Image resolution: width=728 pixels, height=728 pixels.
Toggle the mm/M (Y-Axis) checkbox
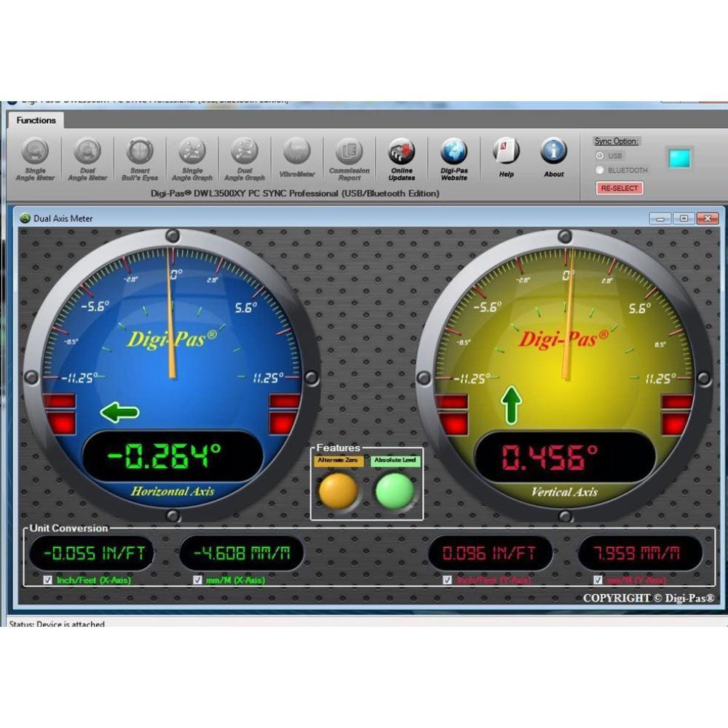tap(597, 579)
